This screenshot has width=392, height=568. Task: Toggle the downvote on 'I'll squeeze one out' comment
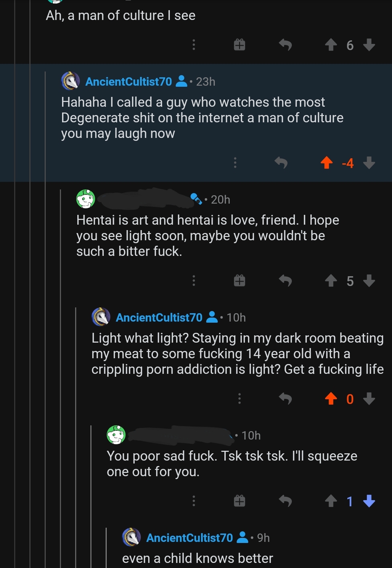tap(369, 501)
